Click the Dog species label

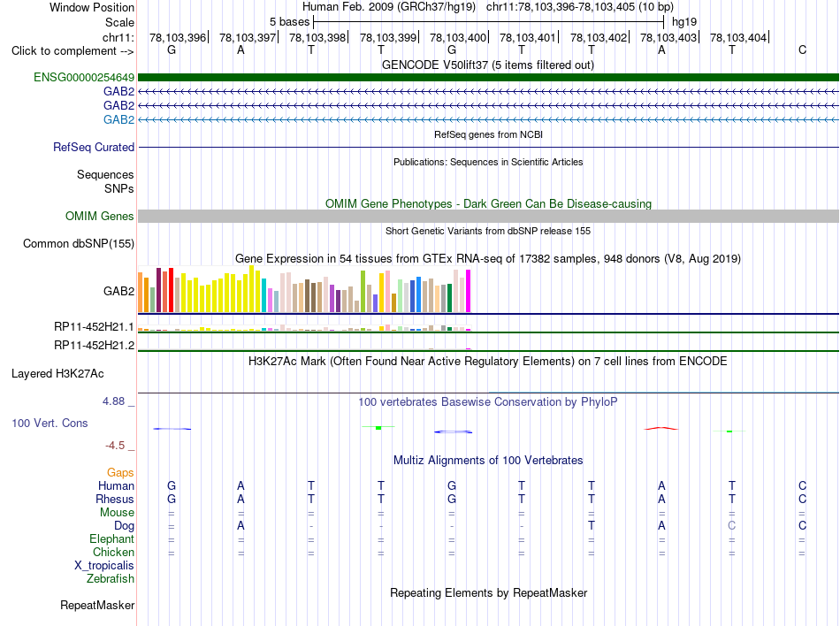[x=125, y=526]
